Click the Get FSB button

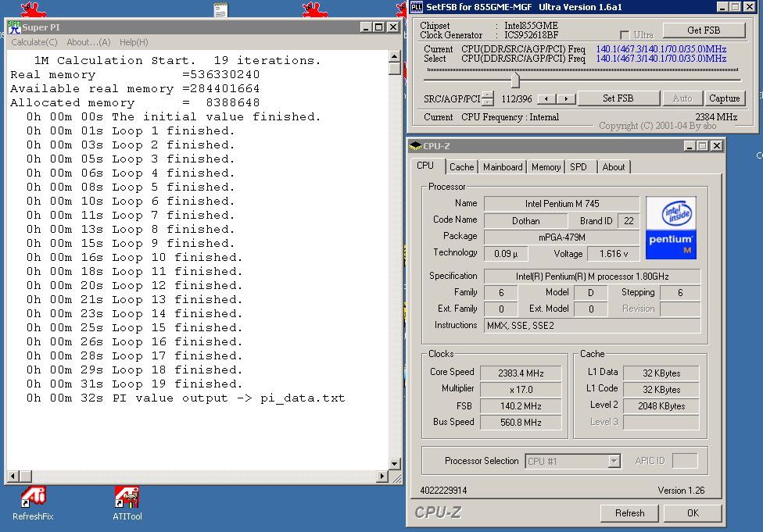tap(704, 30)
